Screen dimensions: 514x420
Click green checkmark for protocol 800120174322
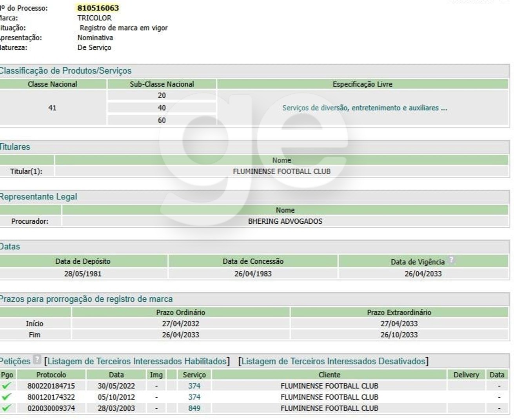(6, 397)
